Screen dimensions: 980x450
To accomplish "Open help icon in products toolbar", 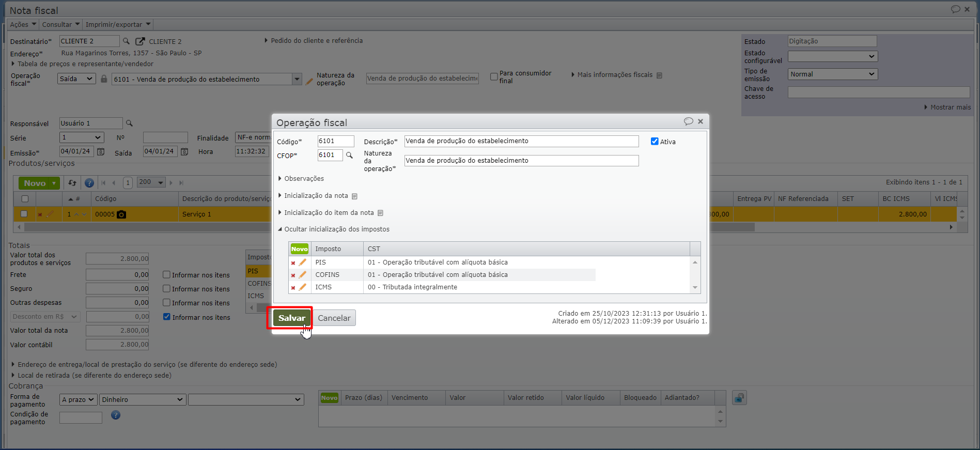I will pos(89,183).
